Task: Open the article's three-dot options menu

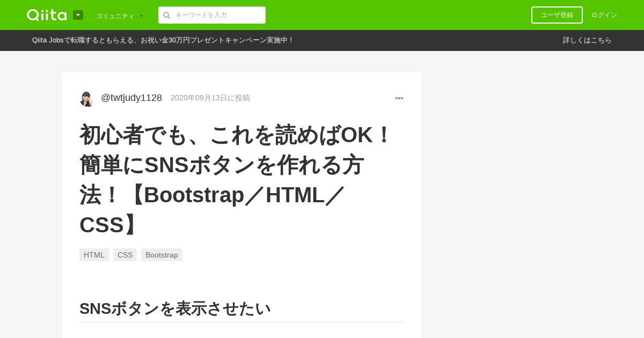Action: click(x=399, y=98)
